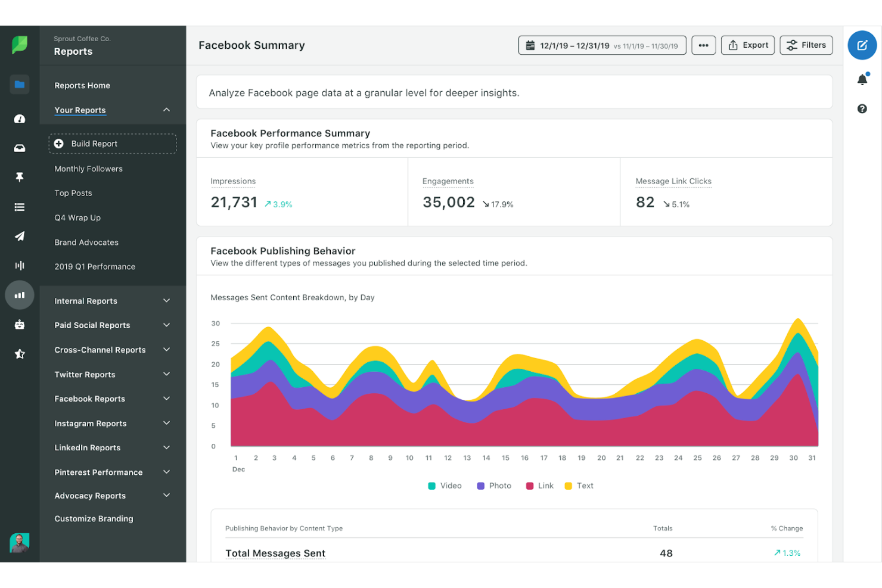This screenshot has width=882, height=588.
Task: Open the Listening sound-bars icon
Action: [20, 265]
